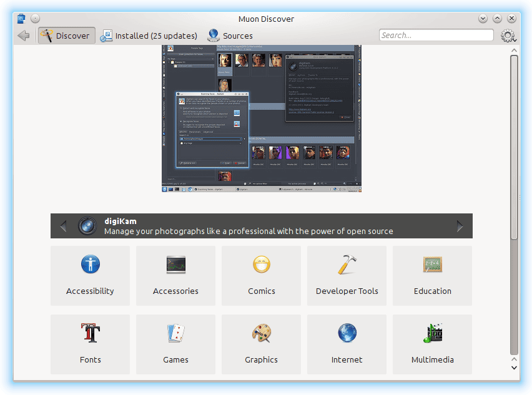Open the Discover tab

click(x=66, y=36)
